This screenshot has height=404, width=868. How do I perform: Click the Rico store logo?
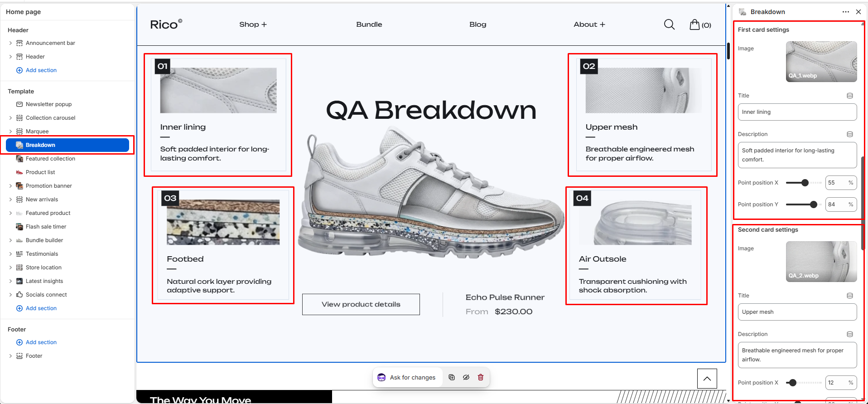166,24
